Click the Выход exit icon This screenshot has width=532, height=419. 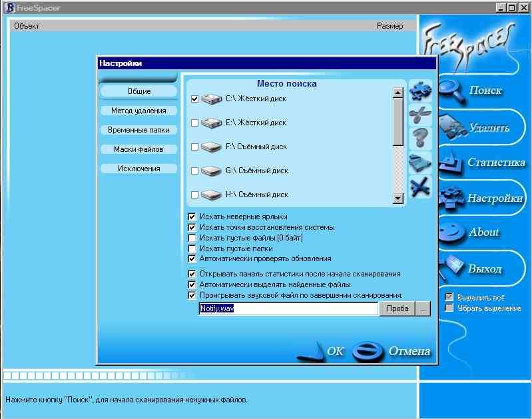point(449,268)
